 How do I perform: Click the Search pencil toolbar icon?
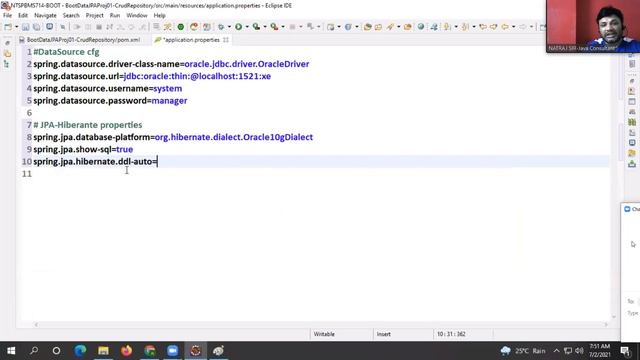pyautogui.click(x=390, y=27)
